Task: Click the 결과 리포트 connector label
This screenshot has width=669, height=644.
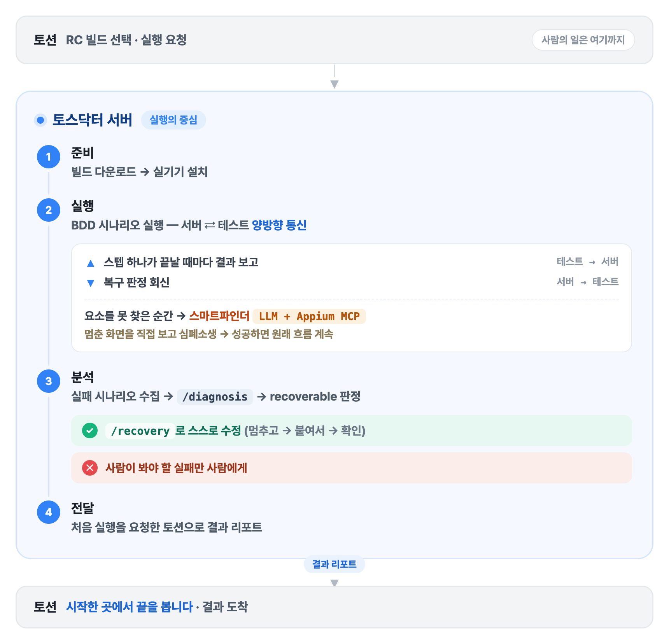Action: click(x=334, y=564)
